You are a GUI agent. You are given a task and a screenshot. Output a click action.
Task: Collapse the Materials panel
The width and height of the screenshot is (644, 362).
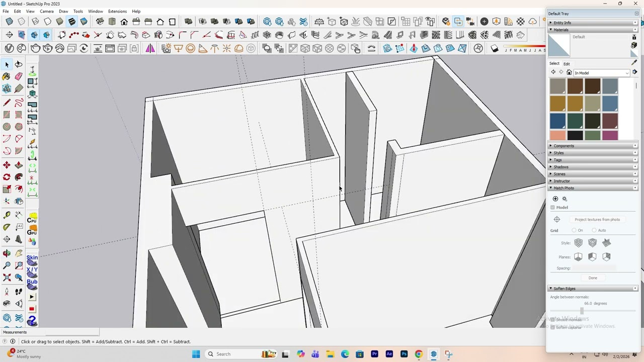coord(593,30)
